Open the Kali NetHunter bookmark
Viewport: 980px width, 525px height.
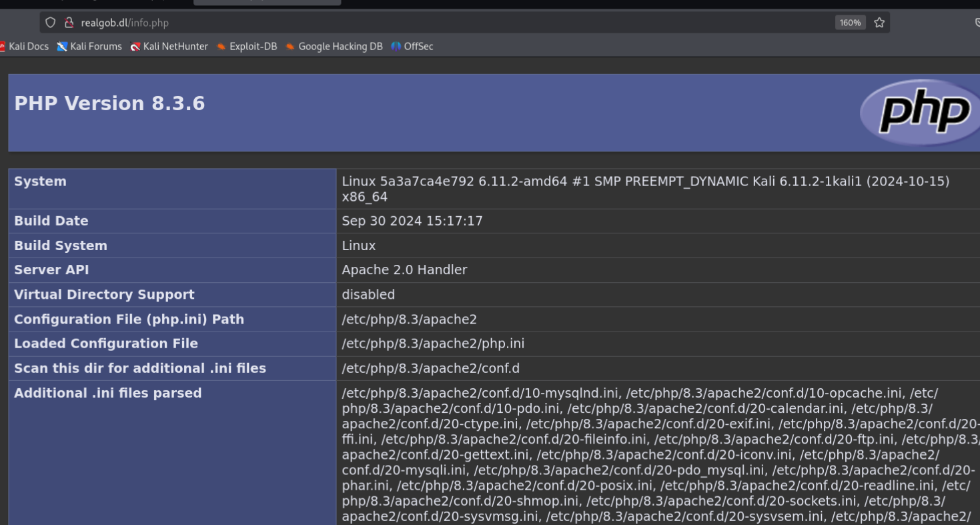pyautogui.click(x=169, y=47)
